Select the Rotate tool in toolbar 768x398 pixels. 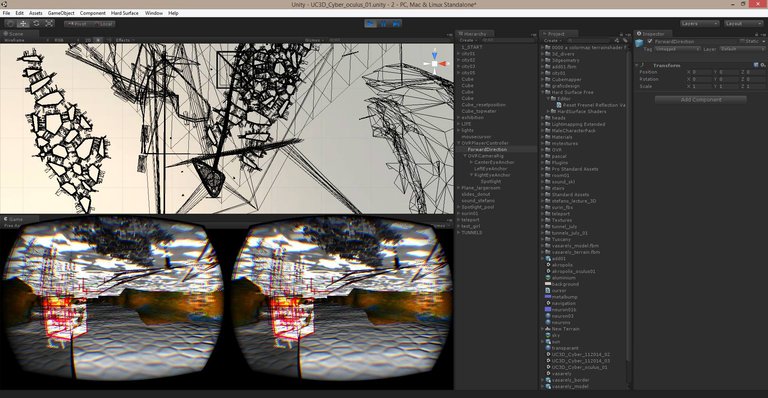click(36, 23)
